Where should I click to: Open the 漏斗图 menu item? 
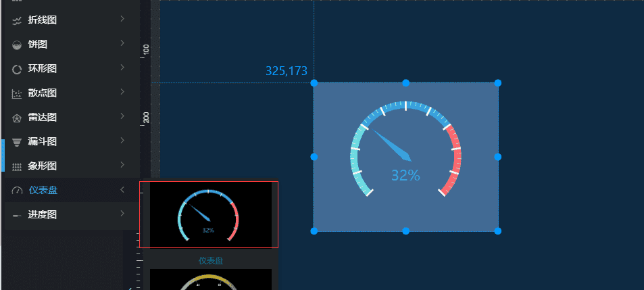click(x=71, y=142)
